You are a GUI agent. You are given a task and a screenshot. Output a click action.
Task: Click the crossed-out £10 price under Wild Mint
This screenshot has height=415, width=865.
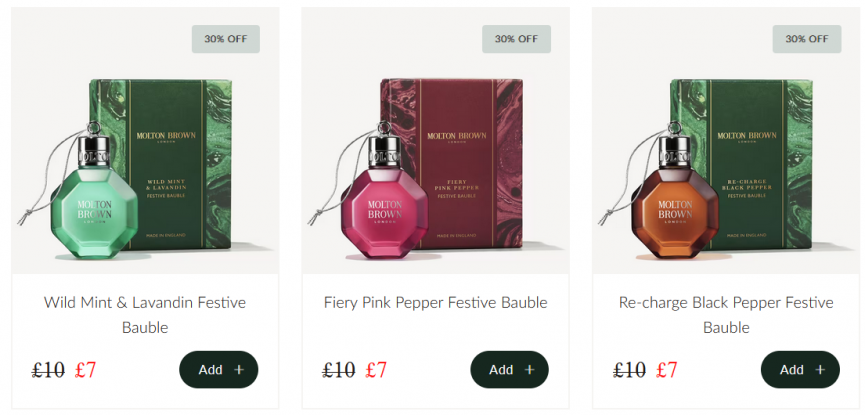click(48, 370)
